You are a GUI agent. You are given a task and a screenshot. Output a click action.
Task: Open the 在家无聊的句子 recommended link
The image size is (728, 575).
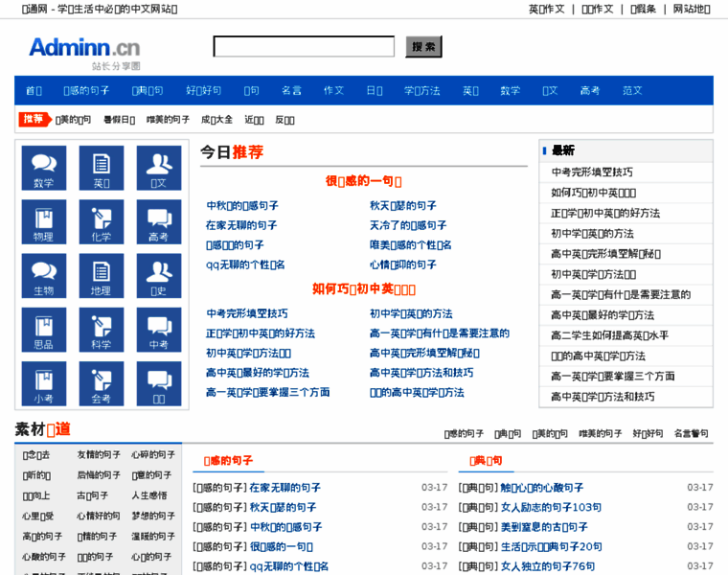pyautogui.click(x=241, y=225)
